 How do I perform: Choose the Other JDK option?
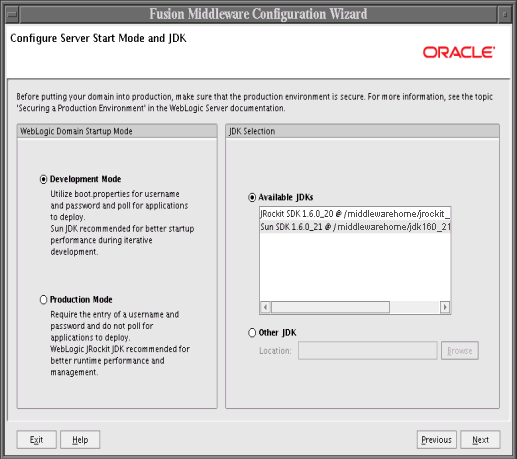click(x=252, y=333)
